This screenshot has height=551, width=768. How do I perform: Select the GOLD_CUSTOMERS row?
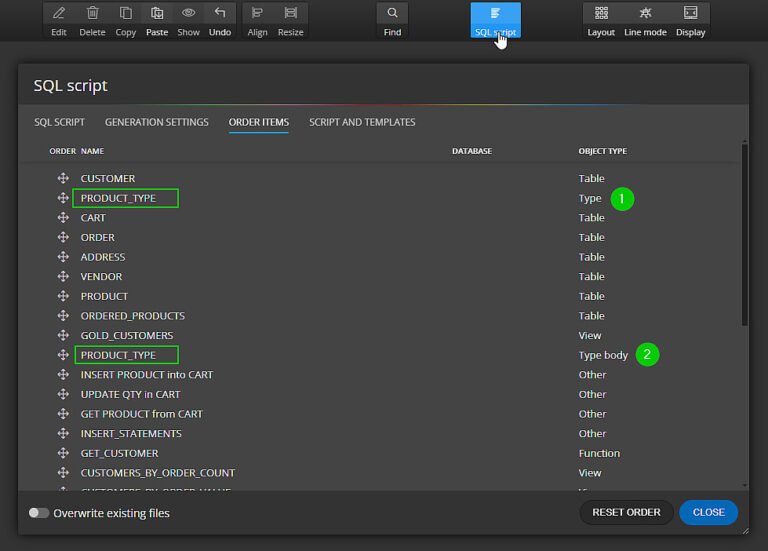pyautogui.click(x=127, y=335)
